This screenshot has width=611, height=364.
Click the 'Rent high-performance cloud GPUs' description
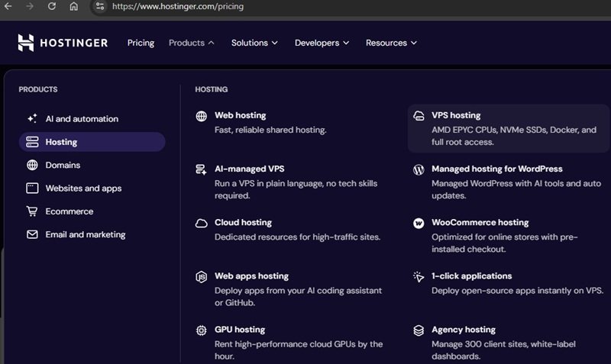[299, 350]
